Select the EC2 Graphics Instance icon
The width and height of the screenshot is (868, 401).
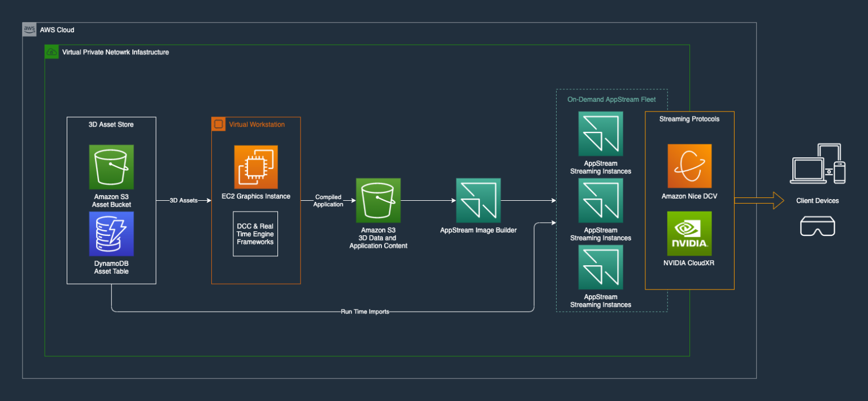pos(255,167)
